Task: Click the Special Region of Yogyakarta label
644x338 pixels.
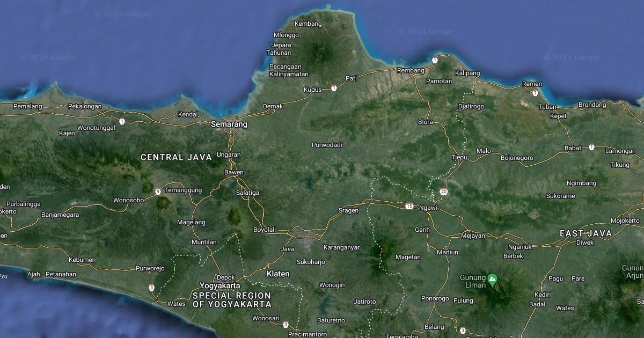Action: [232, 300]
